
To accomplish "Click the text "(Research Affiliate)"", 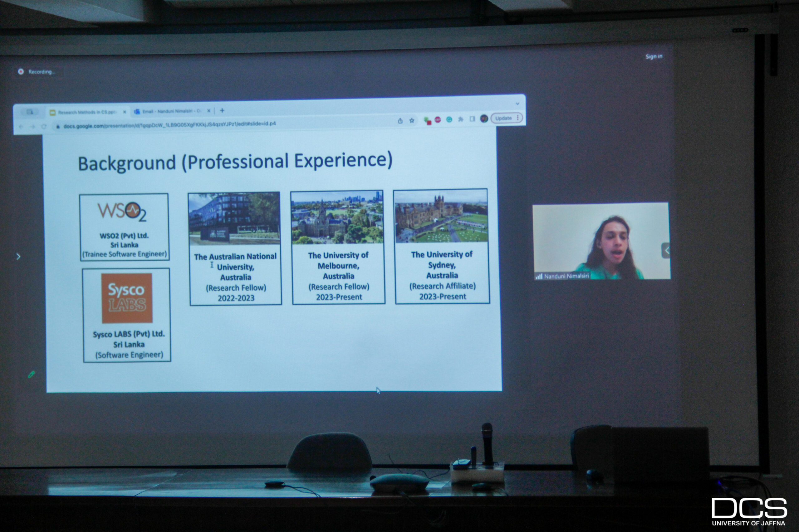I will click(x=443, y=286).
